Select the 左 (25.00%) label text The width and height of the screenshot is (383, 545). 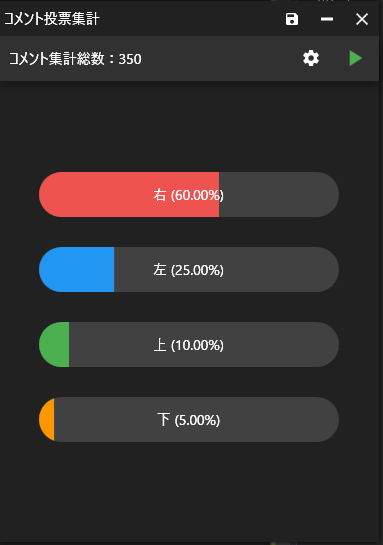pos(189,270)
